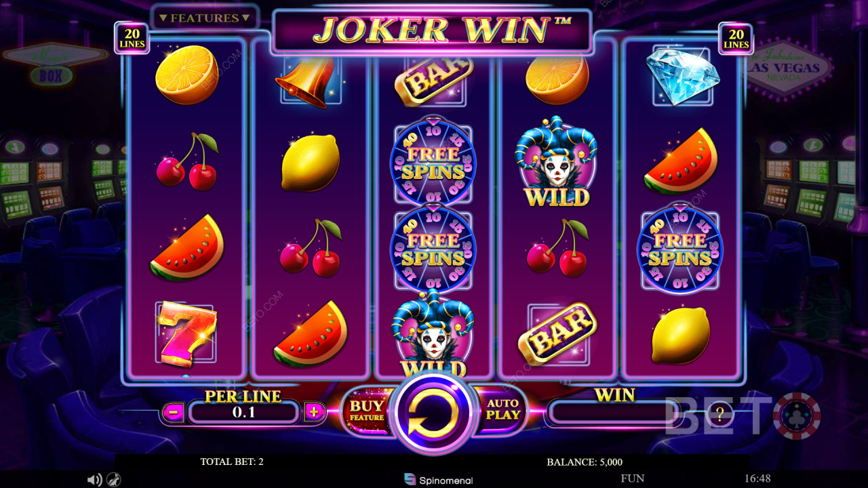Screen dimensions: 868x488
Task: Expand the Features dropdown
Action: pos(205,18)
